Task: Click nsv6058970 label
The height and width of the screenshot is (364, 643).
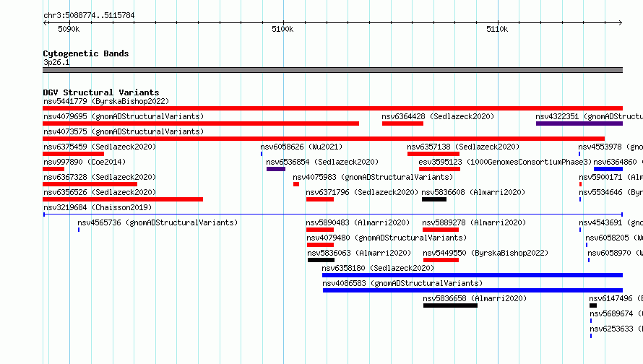Action: click(615, 253)
